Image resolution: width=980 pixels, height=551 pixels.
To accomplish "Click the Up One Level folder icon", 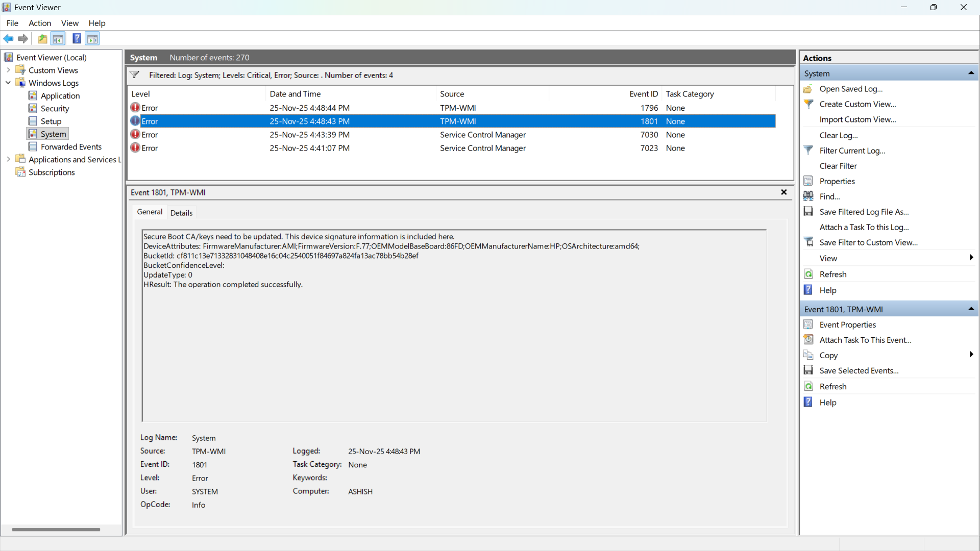I will click(x=43, y=39).
